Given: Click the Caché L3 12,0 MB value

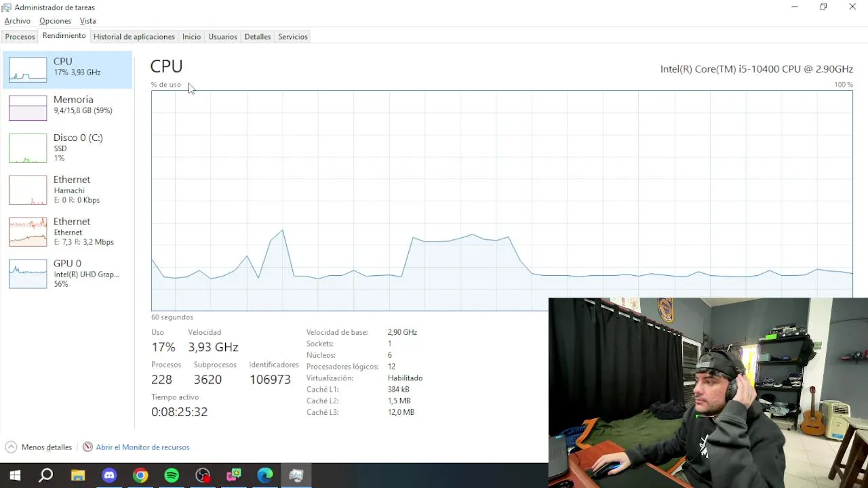Looking at the screenshot, I should 401,412.
